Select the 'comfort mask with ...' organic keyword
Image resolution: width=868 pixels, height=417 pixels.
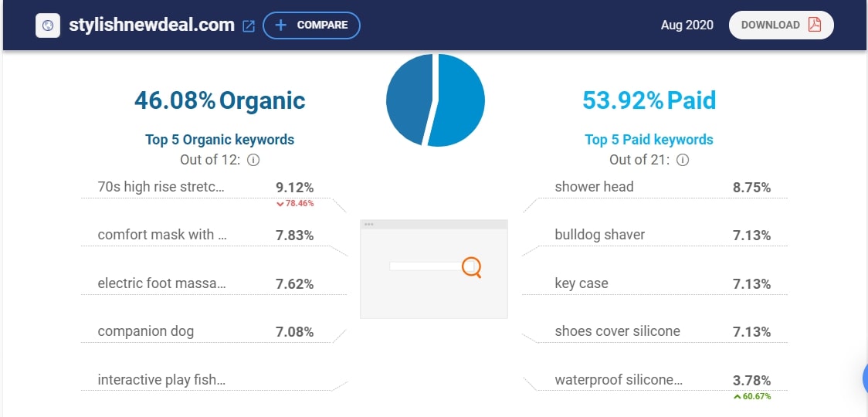click(x=161, y=235)
